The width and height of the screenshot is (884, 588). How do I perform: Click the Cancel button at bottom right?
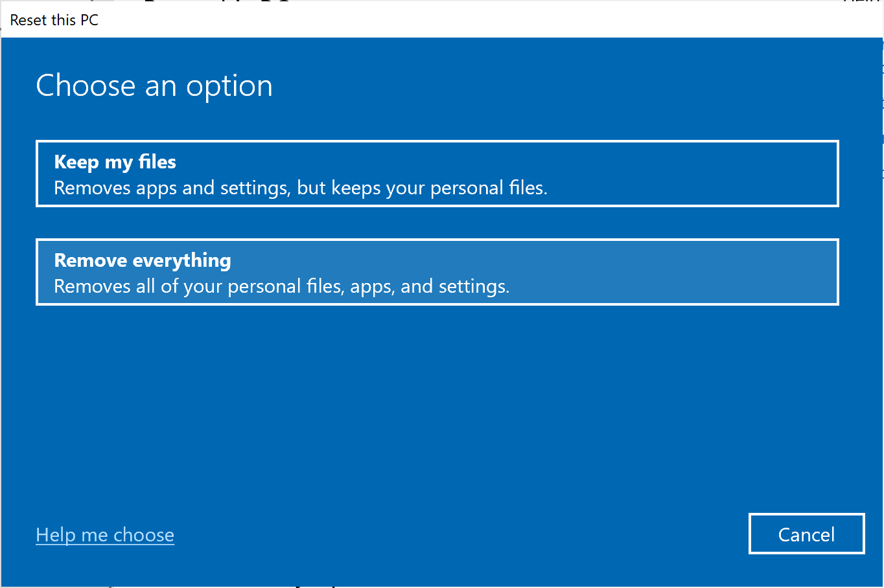806,534
